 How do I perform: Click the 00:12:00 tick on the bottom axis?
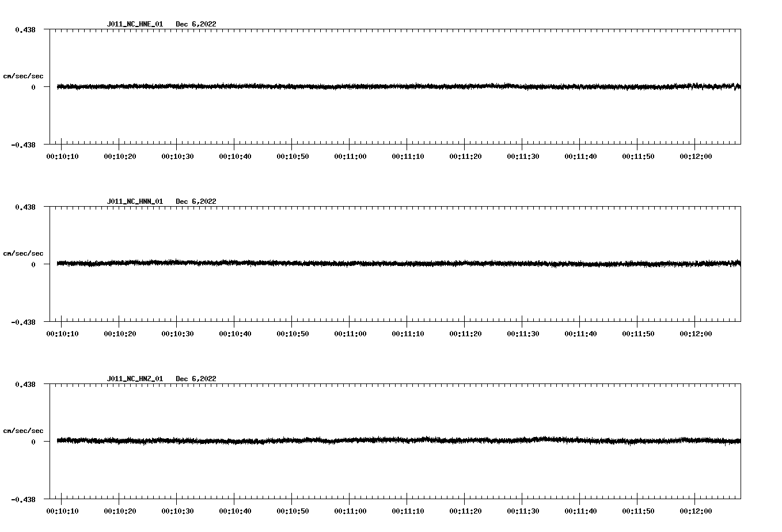click(695, 510)
